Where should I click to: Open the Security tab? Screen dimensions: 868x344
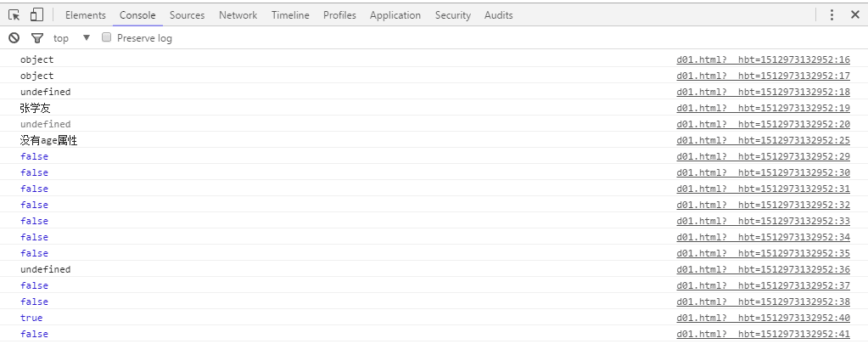tap(452, 15)
